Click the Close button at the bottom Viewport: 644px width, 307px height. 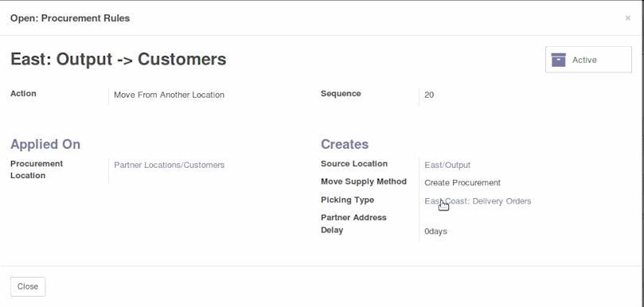coord(28,286)
